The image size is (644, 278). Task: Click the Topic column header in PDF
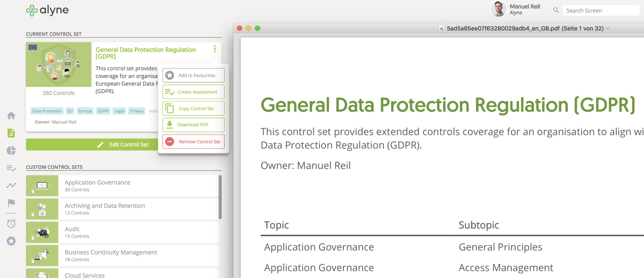pos(277,225)
